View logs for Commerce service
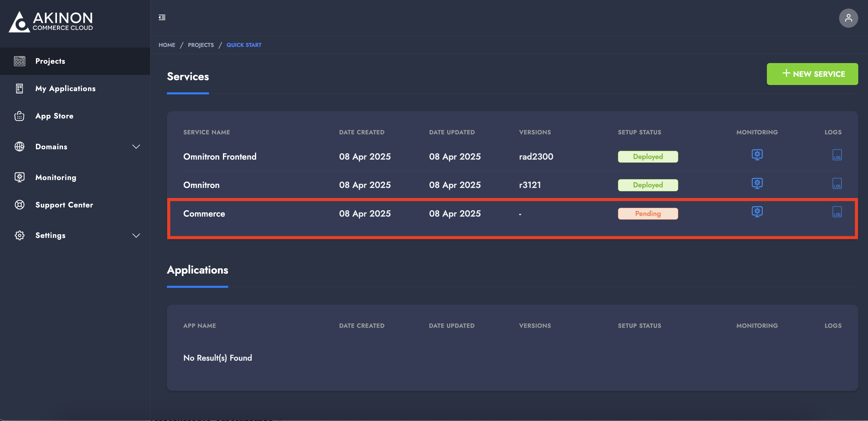 pyautogui.click(x=837, y=212)
